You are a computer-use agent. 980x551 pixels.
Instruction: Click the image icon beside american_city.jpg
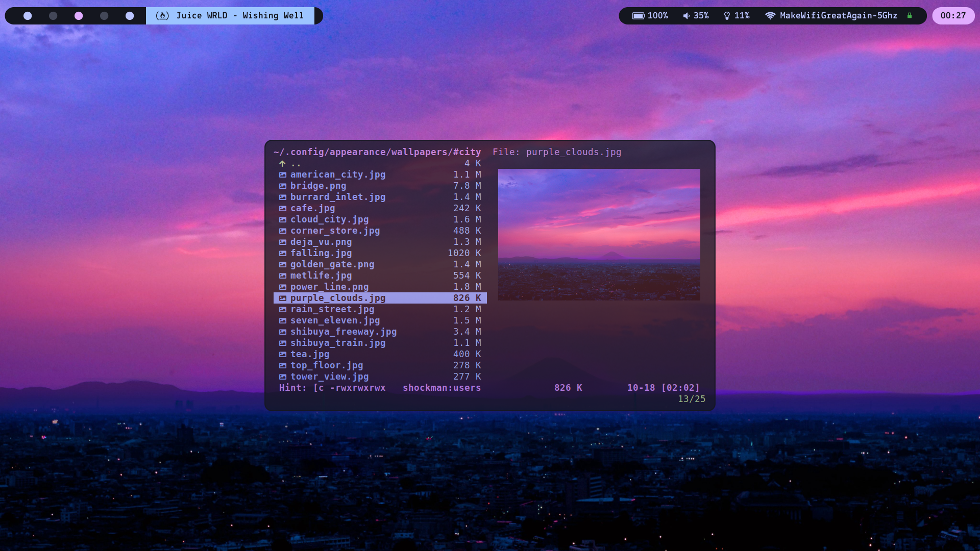(x=283, y=174)
